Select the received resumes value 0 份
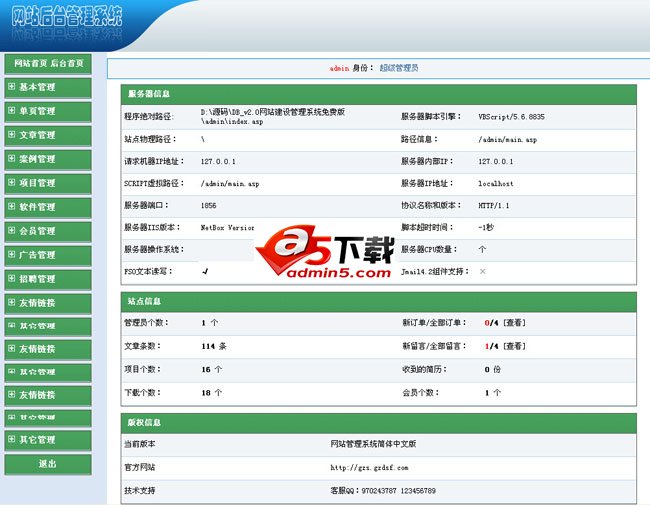Screen dimensions: 650x505 pyautogui.click(x=493, y=369)
